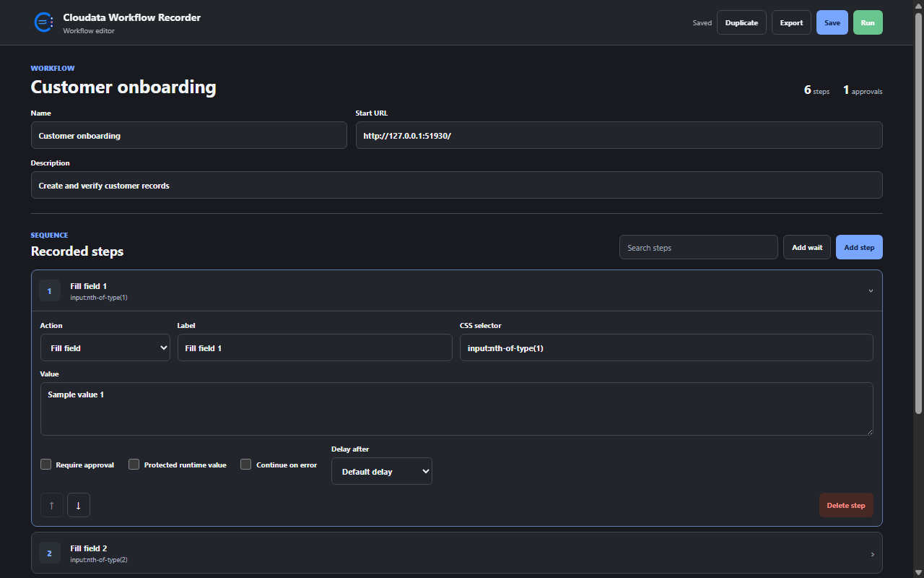Click the step 1 number badge
The width and height of the screenshot is (924, 578).
tap(50, 291)
